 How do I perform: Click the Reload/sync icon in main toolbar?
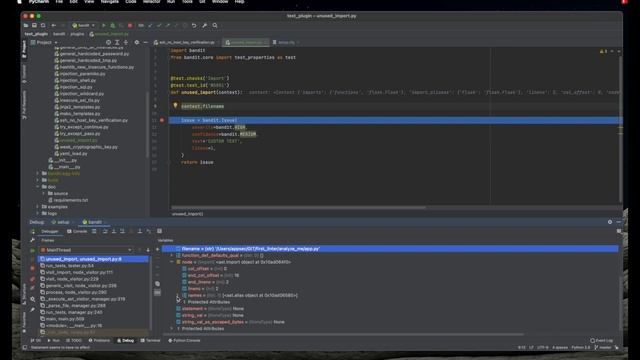coord(43,25)
